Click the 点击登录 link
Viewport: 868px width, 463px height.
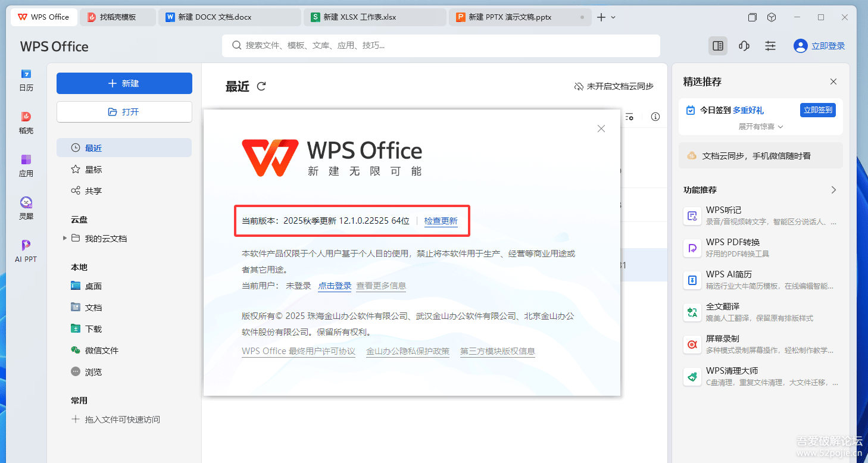click(x=335, y=286)
